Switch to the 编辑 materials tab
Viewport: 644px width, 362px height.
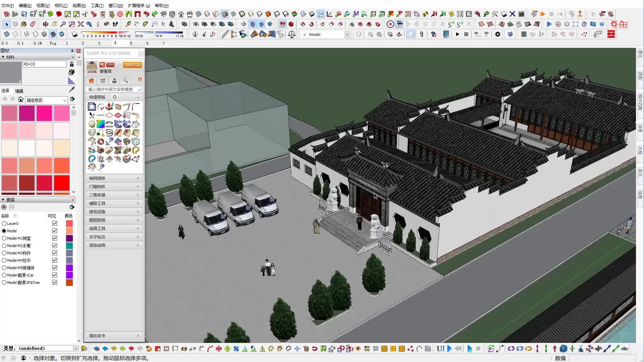(19, 91)
